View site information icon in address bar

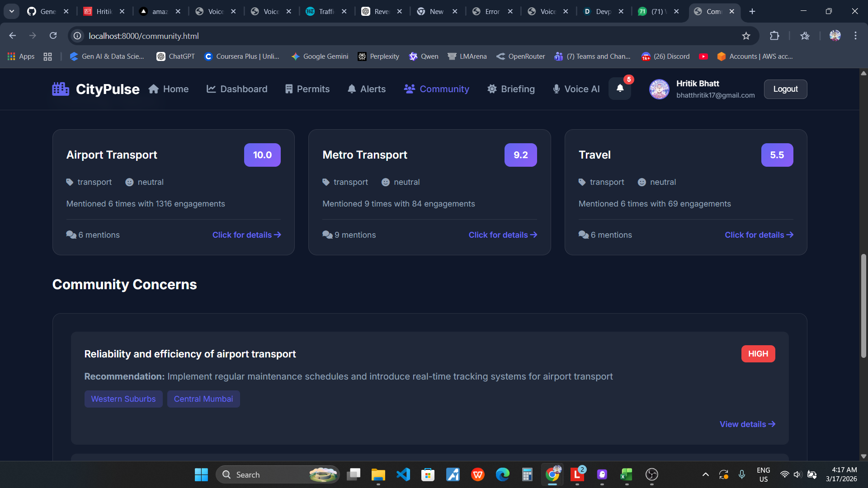pyautogui.click(x=78, y=36)
